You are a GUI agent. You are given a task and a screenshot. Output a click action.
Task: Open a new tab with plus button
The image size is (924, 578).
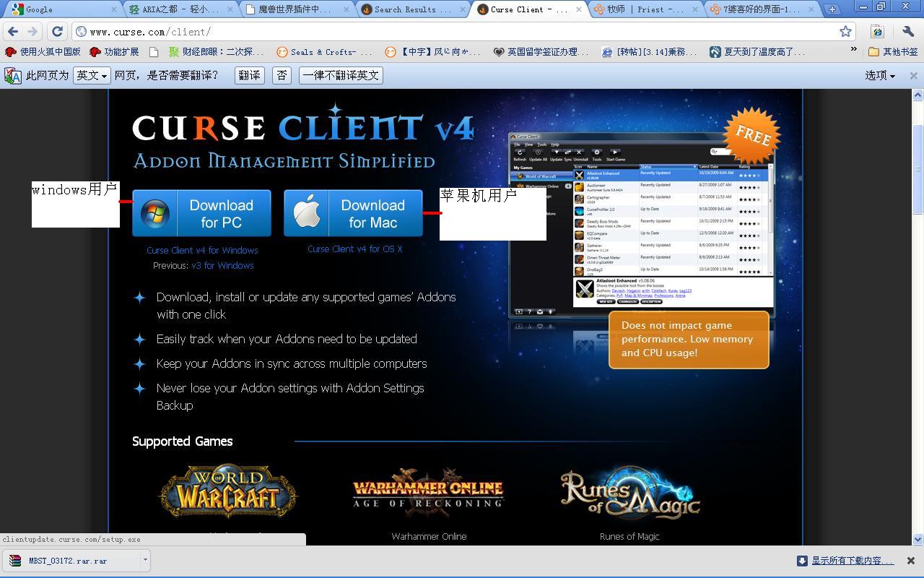coord(832,9)
